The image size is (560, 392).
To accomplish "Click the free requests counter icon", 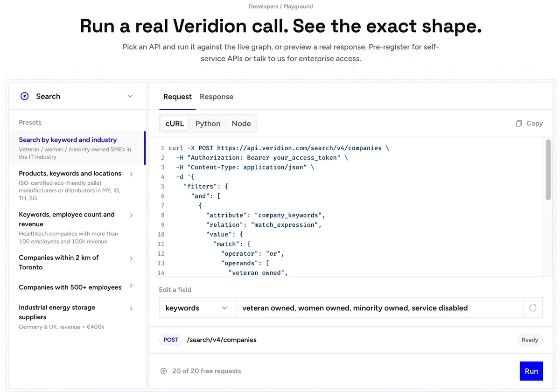I will (x=163, y=371).
